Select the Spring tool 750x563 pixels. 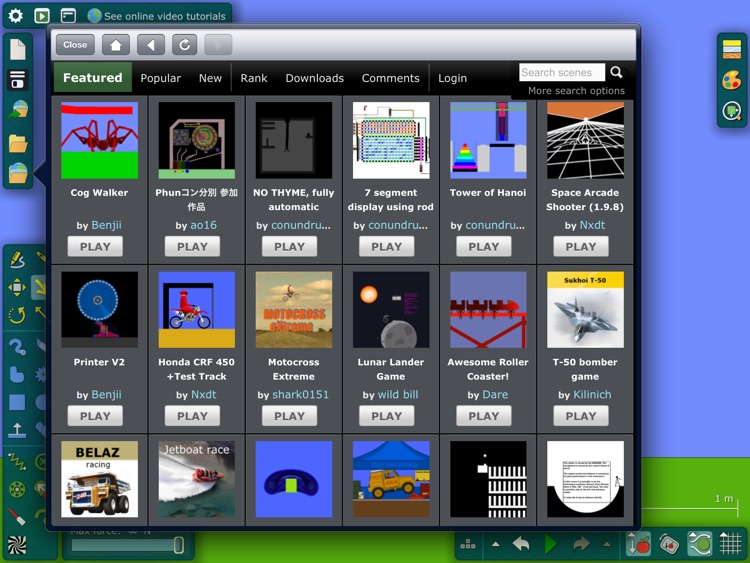17,461
